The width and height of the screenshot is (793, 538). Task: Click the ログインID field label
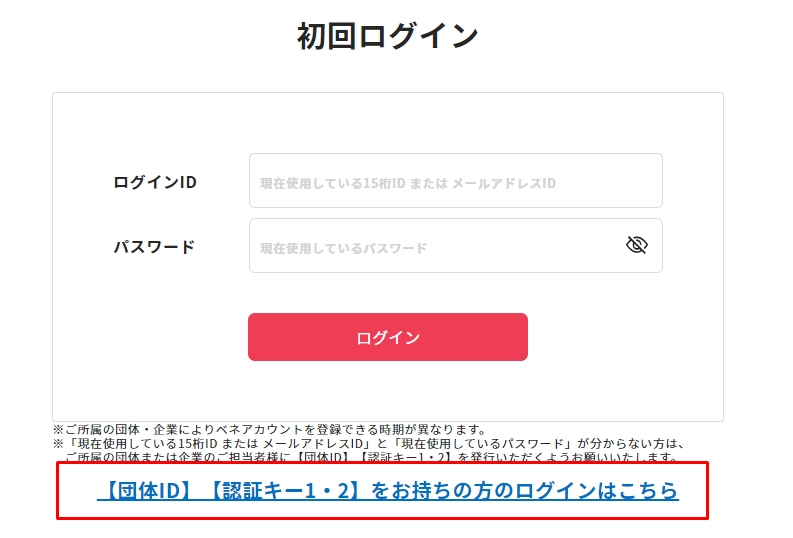(x=155, y=182)
